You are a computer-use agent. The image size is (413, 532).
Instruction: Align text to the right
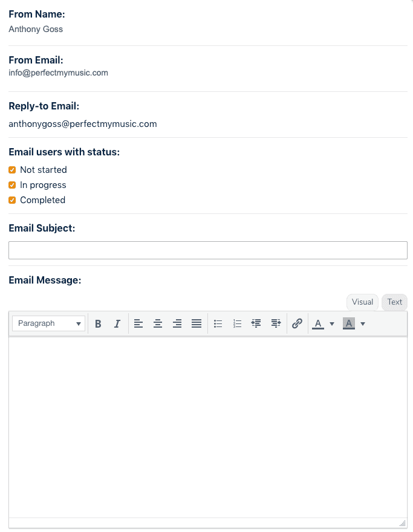point(177,323)
